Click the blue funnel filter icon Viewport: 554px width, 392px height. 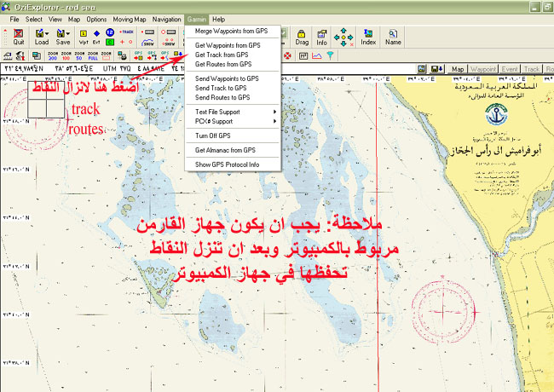click(x=330, y=55)
